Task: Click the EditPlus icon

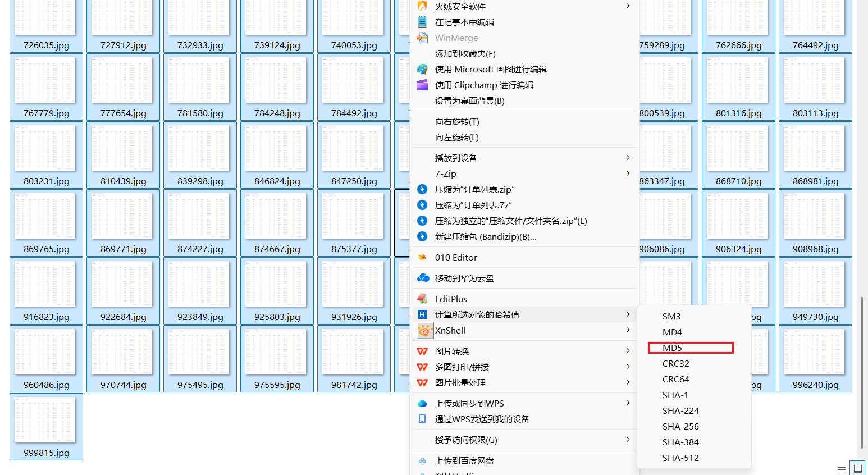Action: point(422,299)
